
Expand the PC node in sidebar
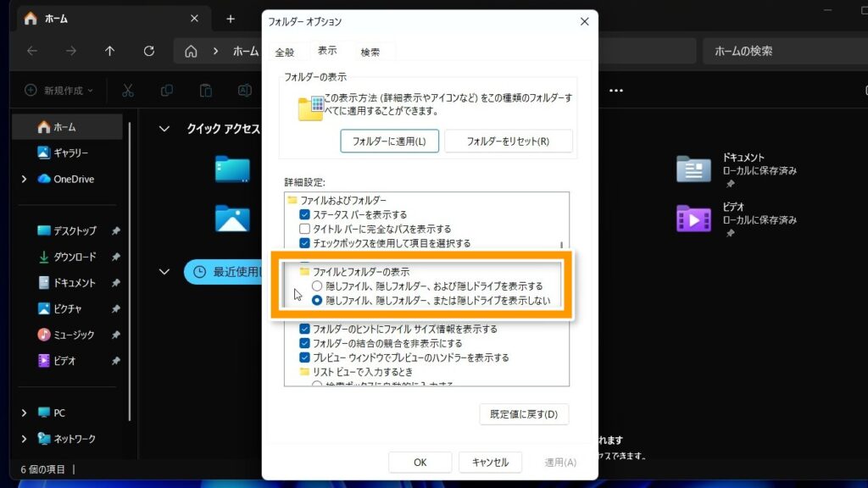pyautogui.click(x=24, y=413)
